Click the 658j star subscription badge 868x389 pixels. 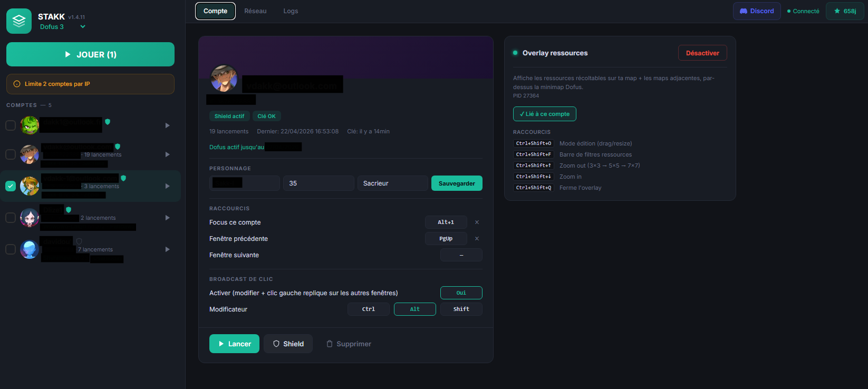[x=845, y=11]
